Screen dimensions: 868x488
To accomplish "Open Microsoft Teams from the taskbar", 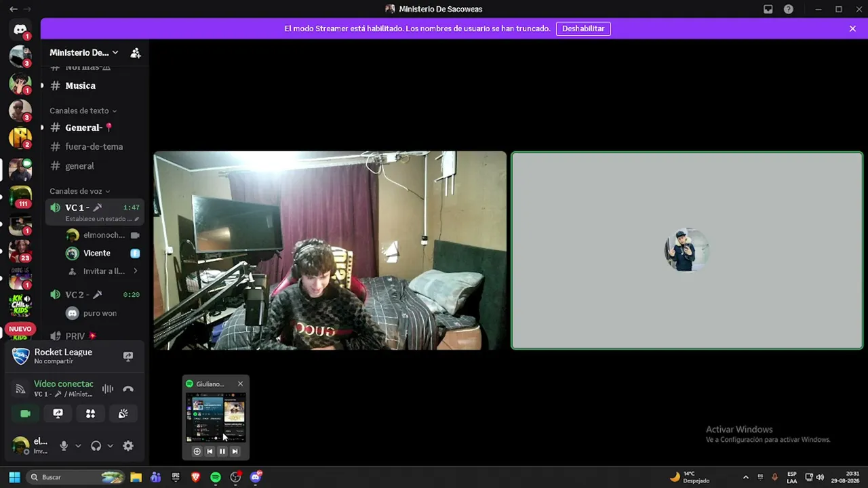I will 155,477.
